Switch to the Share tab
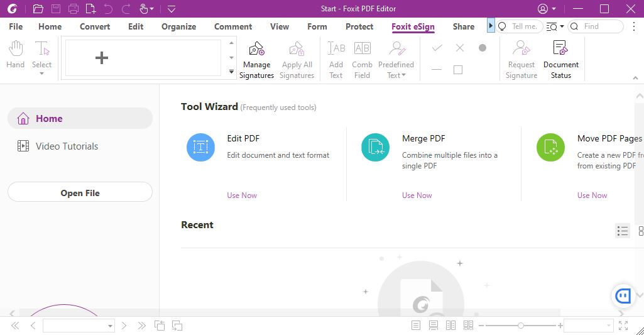The image size is (644, 335). pyautogui.click(x=463, y=27)
